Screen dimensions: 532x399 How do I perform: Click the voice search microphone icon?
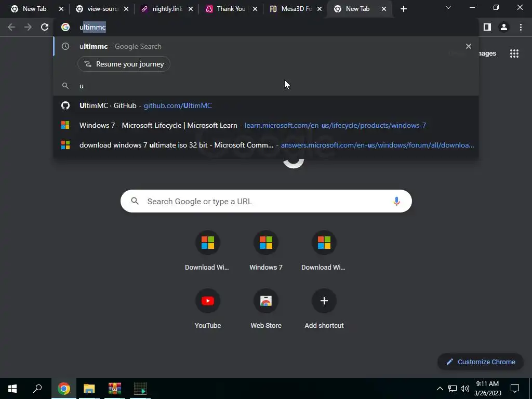[396, 201]
